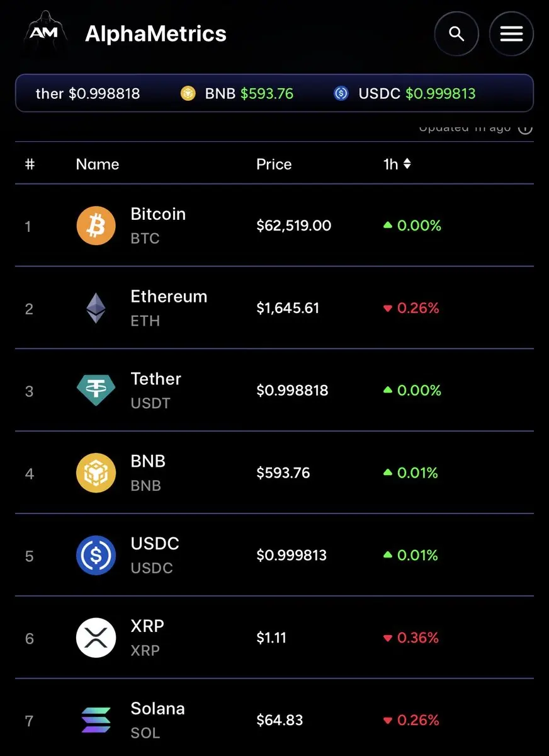Select the orange Bitcoin coin icon
Image resolution: width=549 pixels, height=756 pixels.
96,226
